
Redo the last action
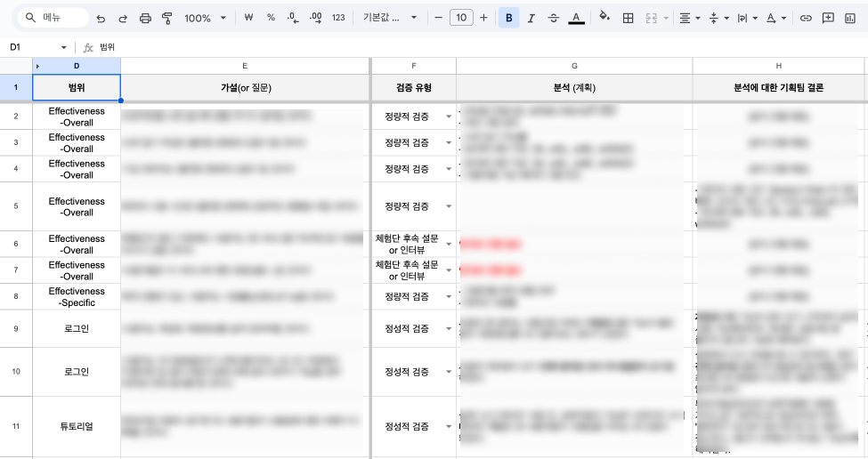point(122,18)
